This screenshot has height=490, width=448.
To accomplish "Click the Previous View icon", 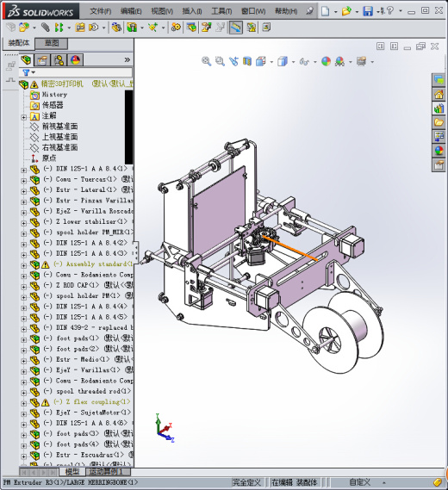I will coord(233,61).
